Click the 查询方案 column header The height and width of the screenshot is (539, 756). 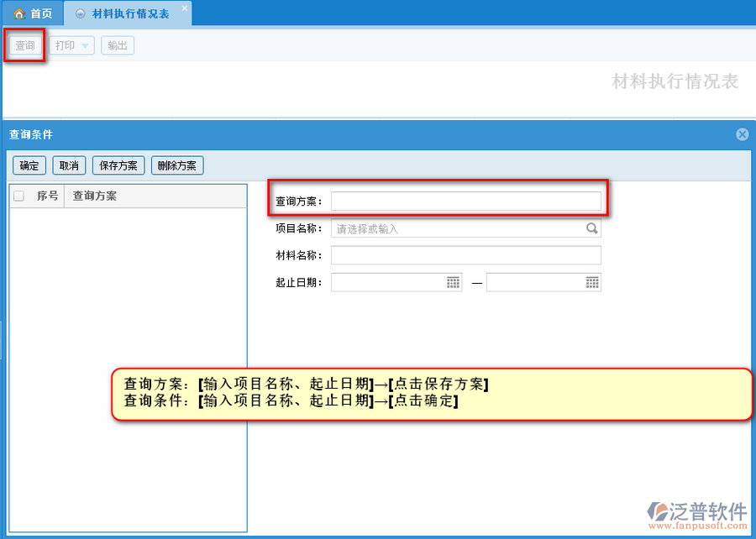[95, 196]
